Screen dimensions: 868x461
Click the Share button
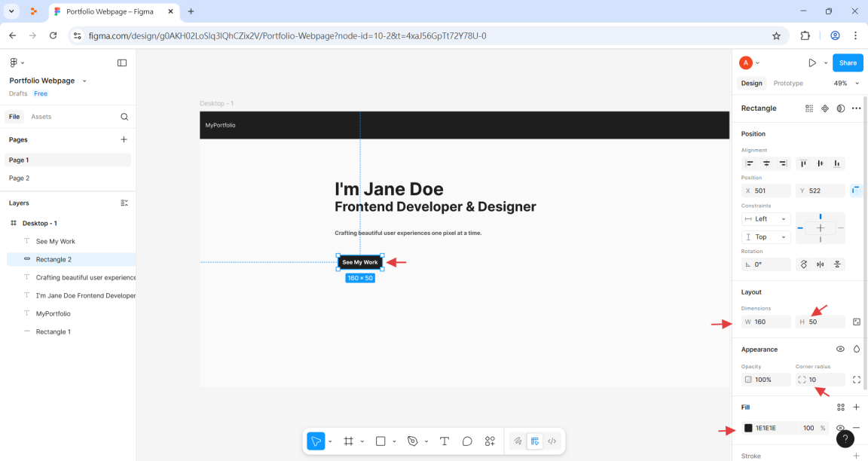848,63
